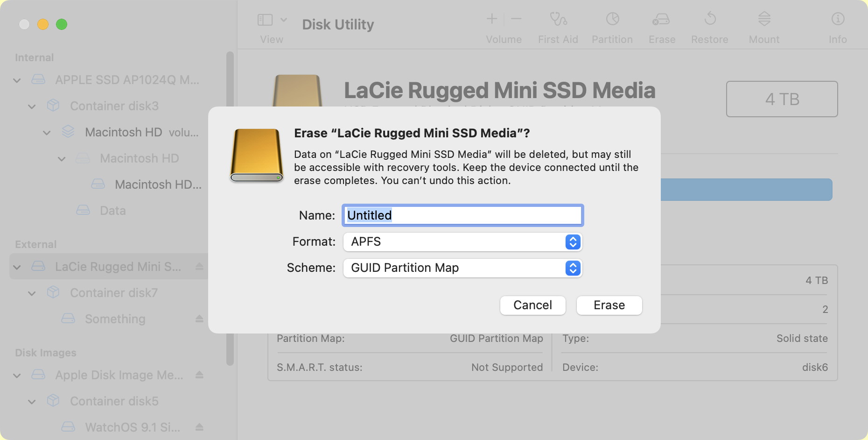Eject the LaCie Rugged Mini drive

(199, 267)
